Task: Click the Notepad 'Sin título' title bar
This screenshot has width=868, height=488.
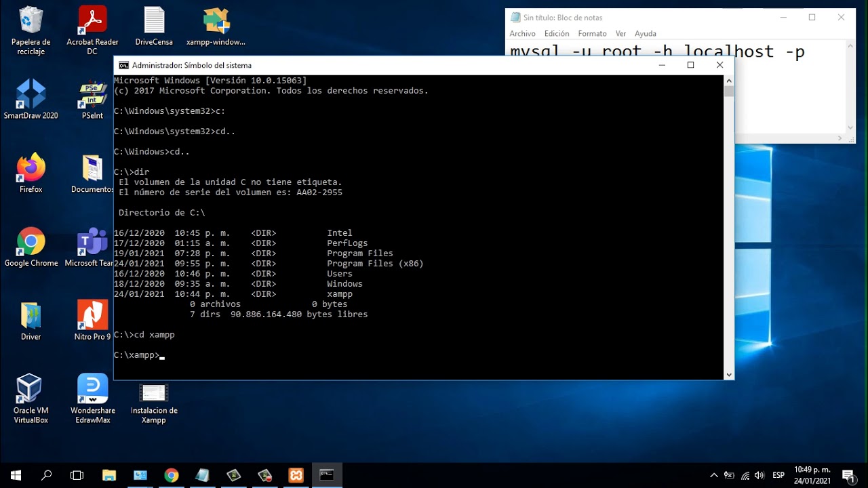Action: (637, 18)
